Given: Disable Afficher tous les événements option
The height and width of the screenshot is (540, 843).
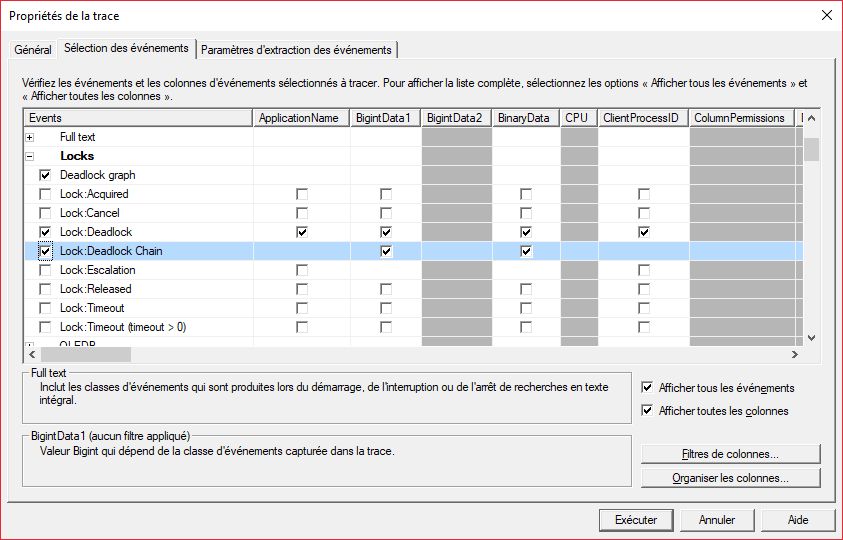Looking at the screenshot, I should pos(648,388).
